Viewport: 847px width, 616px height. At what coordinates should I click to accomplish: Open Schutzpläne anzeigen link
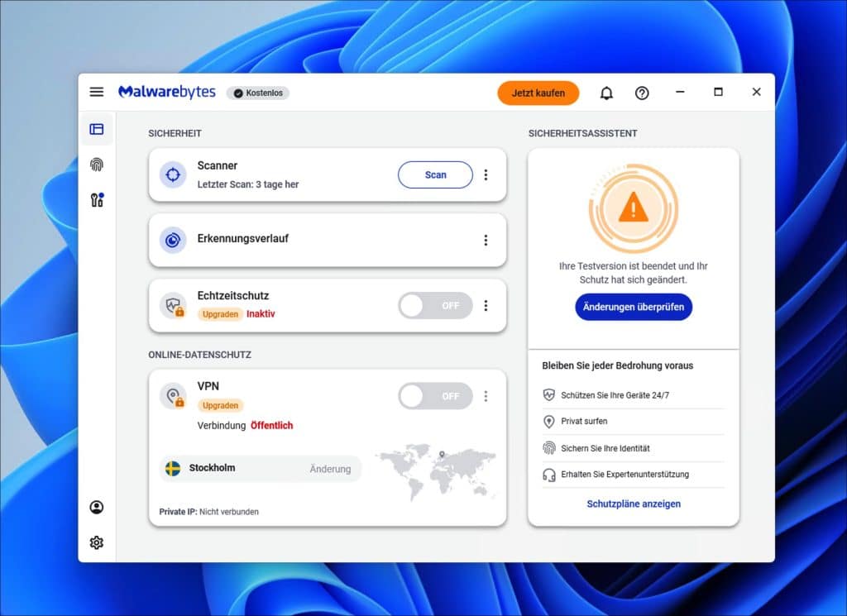pos(633,504)
